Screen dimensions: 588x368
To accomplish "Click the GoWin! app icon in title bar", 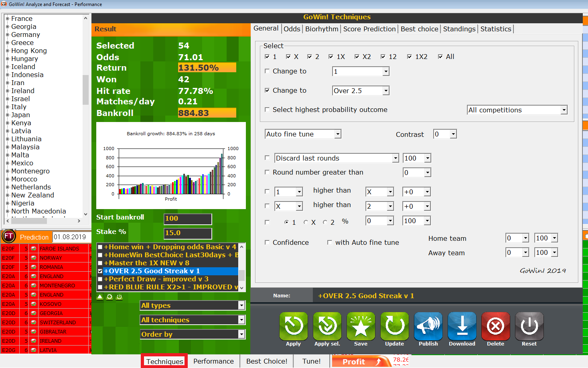I will [4, 4].
